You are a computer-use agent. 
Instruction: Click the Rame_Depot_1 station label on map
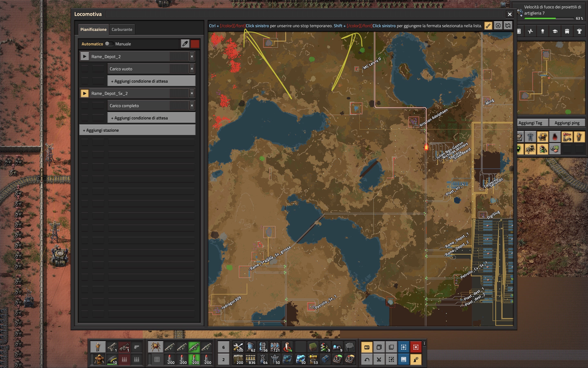pos(456,240)
